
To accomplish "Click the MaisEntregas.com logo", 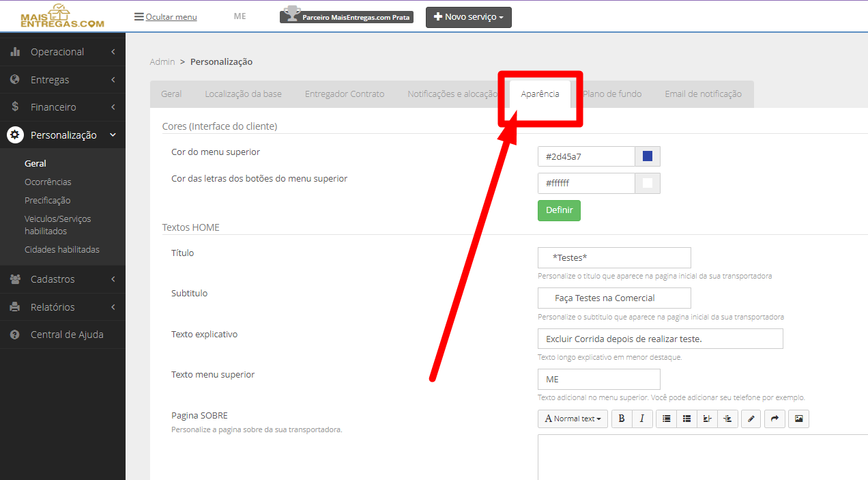I will point(62,16).
